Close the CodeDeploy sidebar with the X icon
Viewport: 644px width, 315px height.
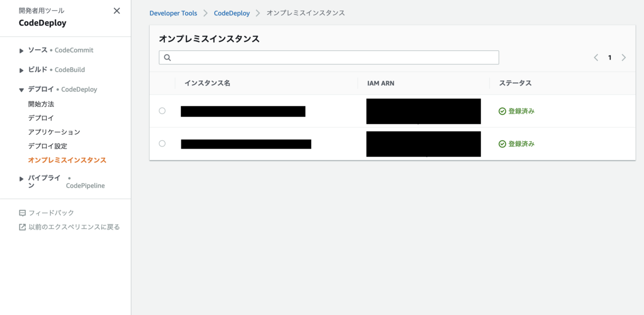tap(116, 10)
